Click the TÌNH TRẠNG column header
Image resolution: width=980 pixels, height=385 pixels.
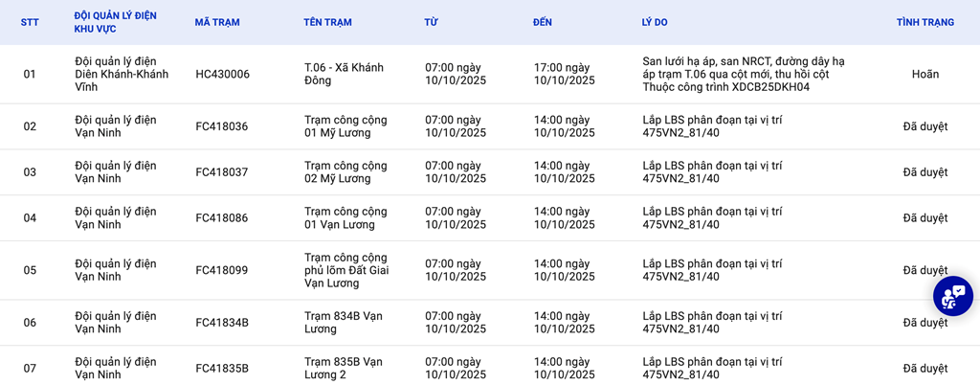924,22
